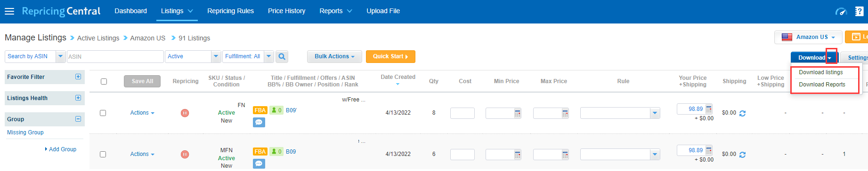Click the US flag marketplace icon

click(x=787, y=37)
